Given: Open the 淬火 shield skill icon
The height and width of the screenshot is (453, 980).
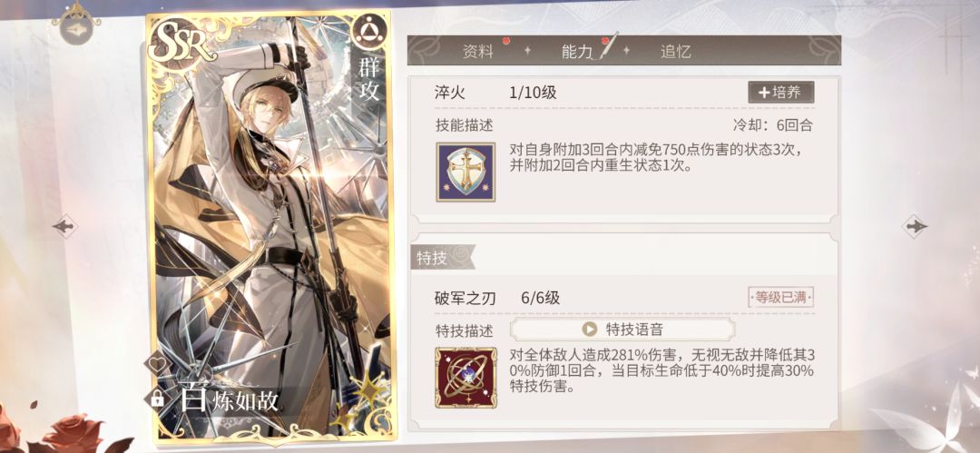Looking at the screenshot, I should (x=465, y=172).
